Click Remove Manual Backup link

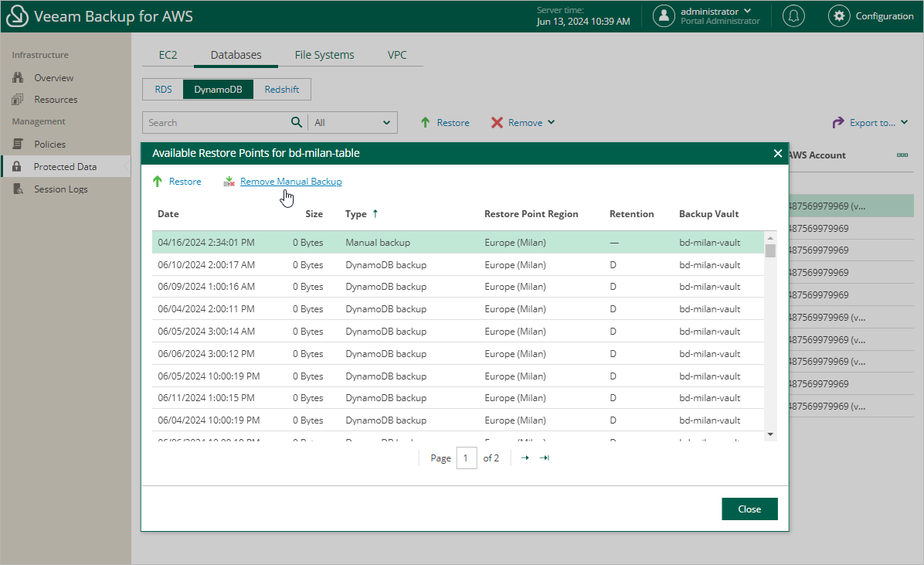click(x=291, y=182)
